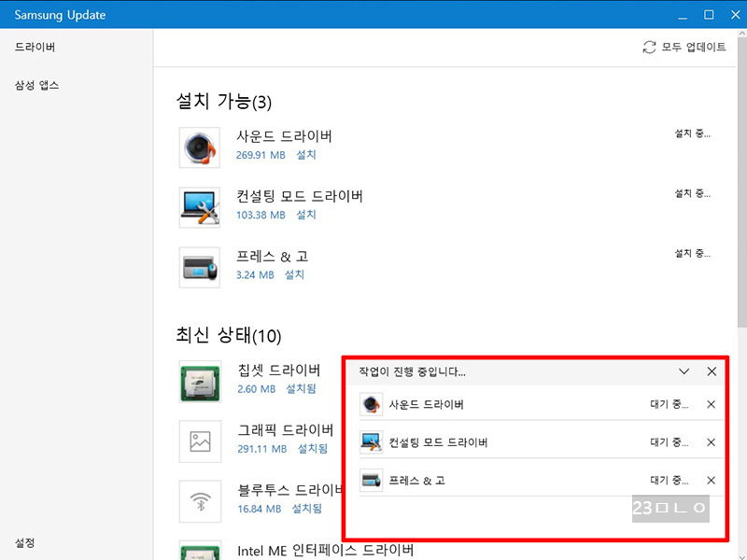Maximize the Samsung Update window
Image resolution: width=747 pixels, height=560 pixels.
click(x=709, y=15)
